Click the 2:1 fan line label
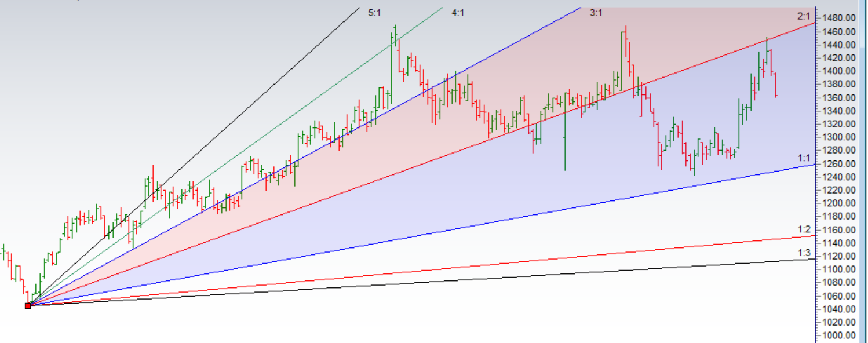 (x=804, y=16)
